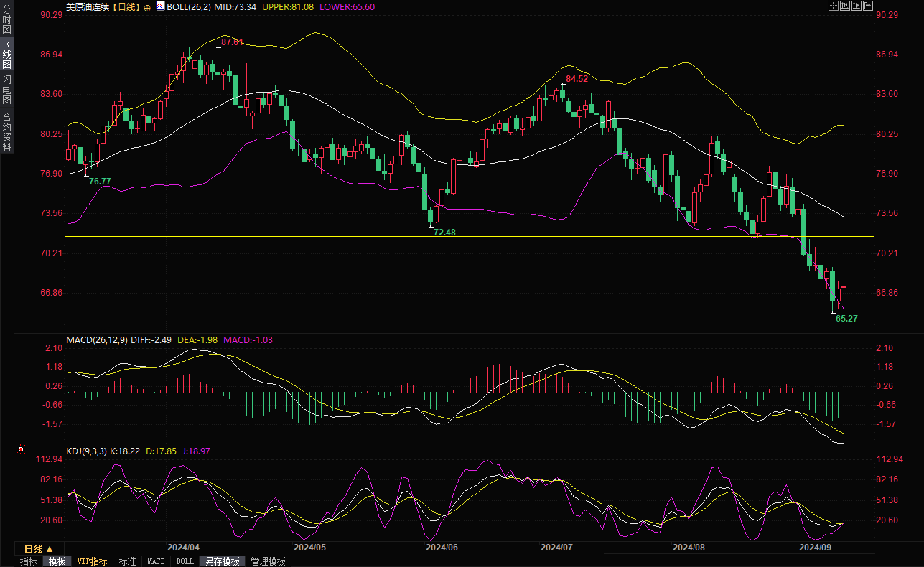Click the BOLL indicator chart icon

161,6
